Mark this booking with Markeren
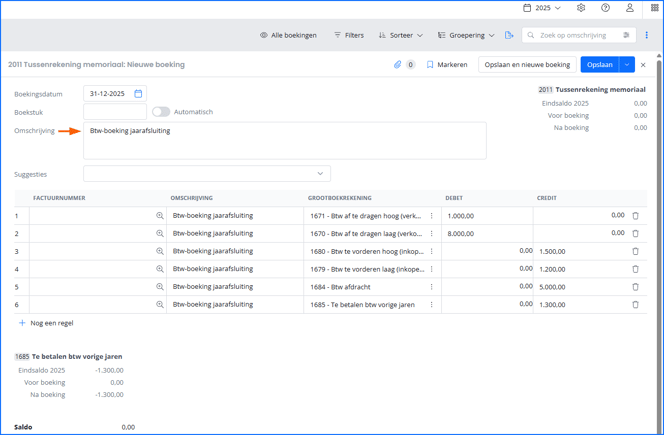Viewport: 664px width, 435px height. coord(447,65)
